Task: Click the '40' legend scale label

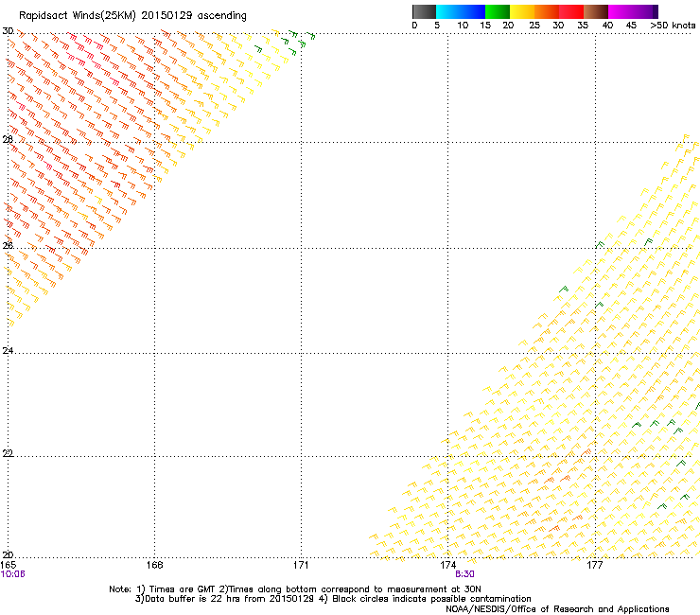Action: coord(607,26)
